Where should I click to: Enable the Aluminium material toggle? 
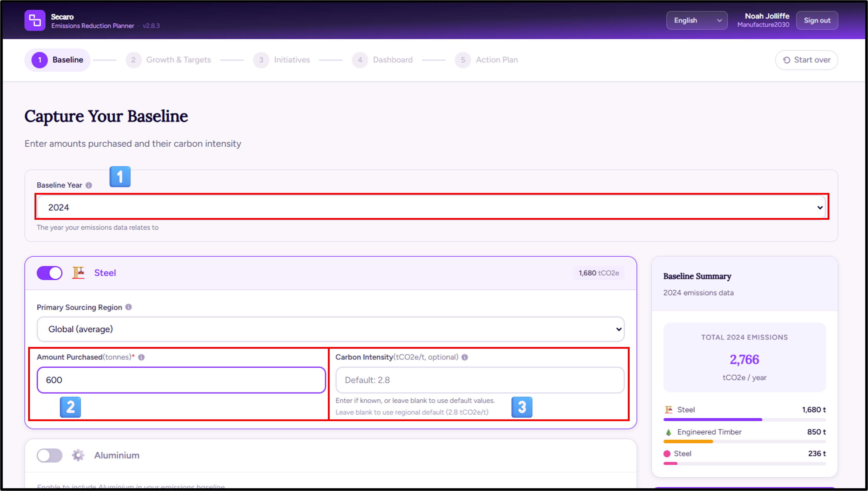[50, 456]
